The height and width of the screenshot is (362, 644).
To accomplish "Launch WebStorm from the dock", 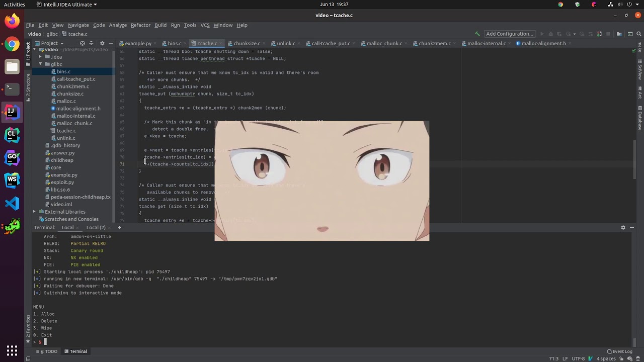I will pyautogui.click(x=12, y=179).
